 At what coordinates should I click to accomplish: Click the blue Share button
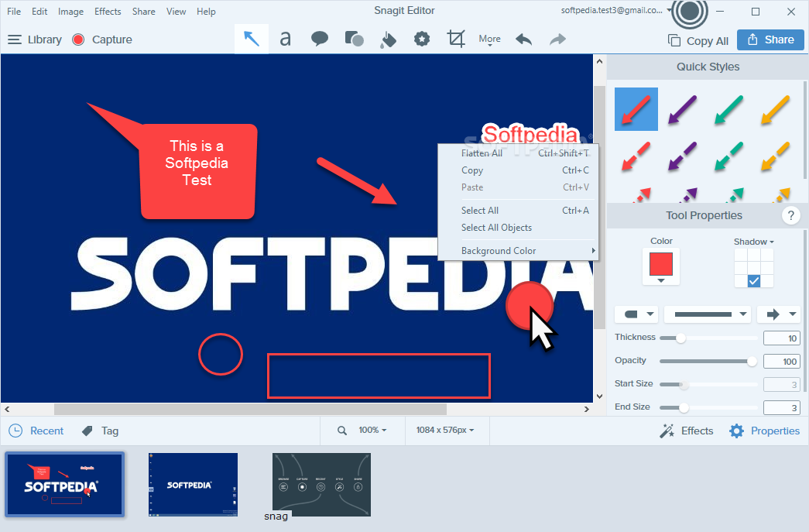tap(770, 39)
